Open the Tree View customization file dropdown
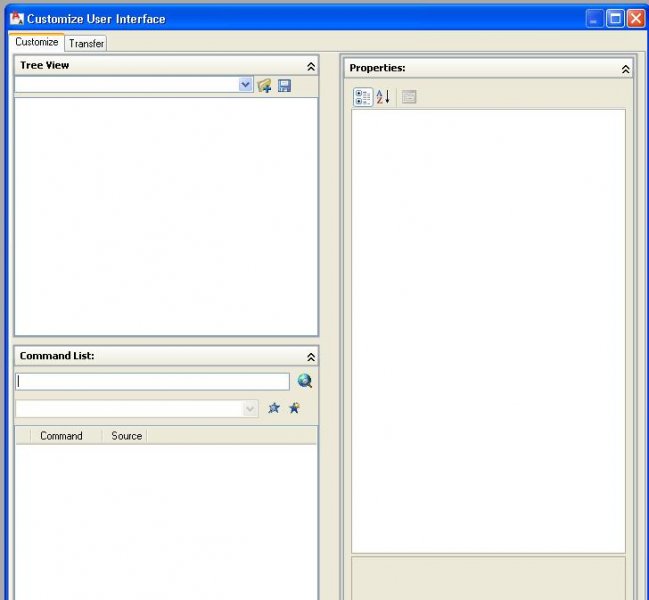 (x=245, y=85)
